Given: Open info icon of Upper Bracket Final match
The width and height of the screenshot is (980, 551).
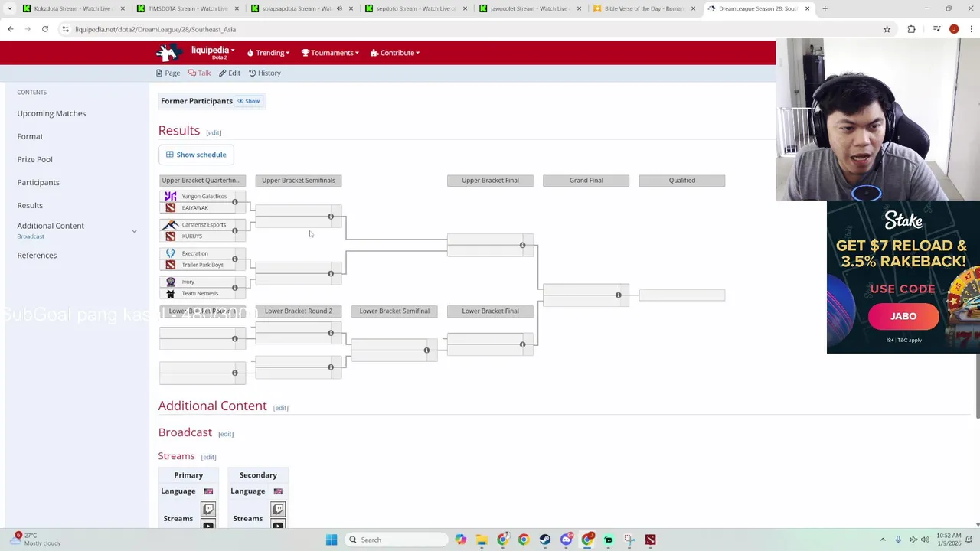Looking at the screenshot, I should pyautogui.click(x=522, y=246).
